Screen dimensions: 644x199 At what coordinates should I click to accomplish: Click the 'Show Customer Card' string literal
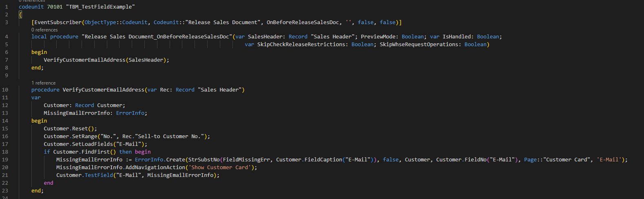click(x=219, y=168)
